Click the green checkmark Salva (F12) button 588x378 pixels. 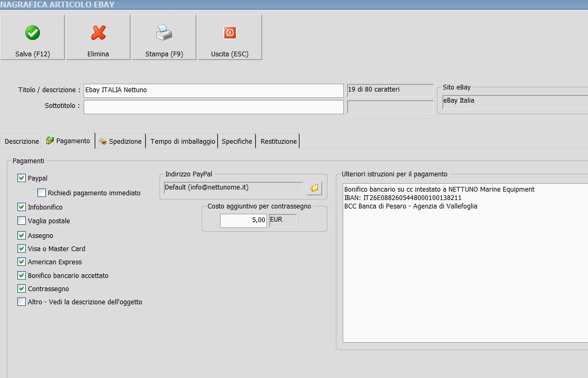click(33, 37)
